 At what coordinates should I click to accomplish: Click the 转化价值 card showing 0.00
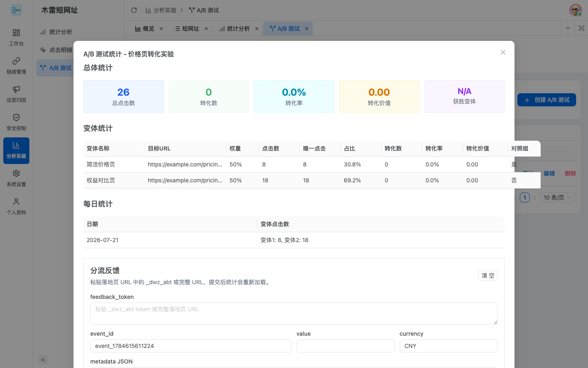(379, 96)
